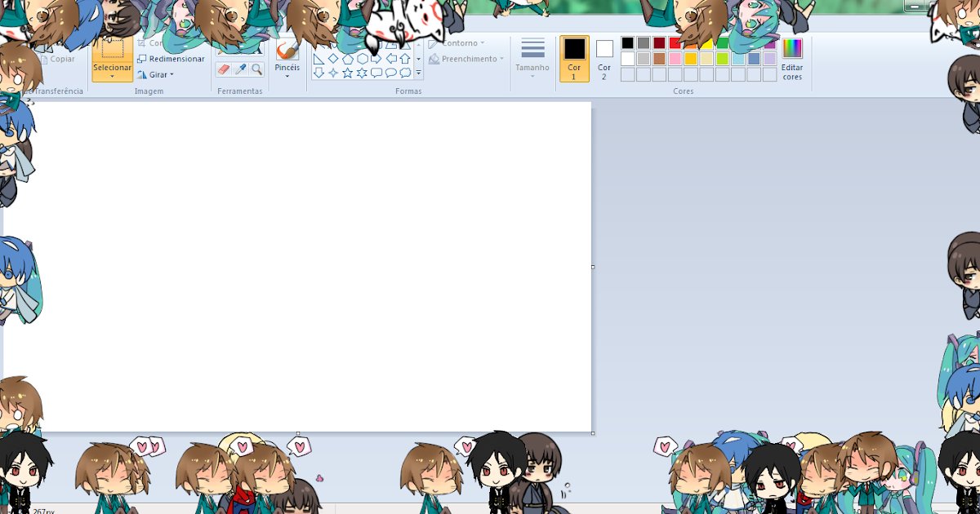Select the up arrow shape
The height and width of the screenshot is (514, 980).
click(x=404, y=58)
